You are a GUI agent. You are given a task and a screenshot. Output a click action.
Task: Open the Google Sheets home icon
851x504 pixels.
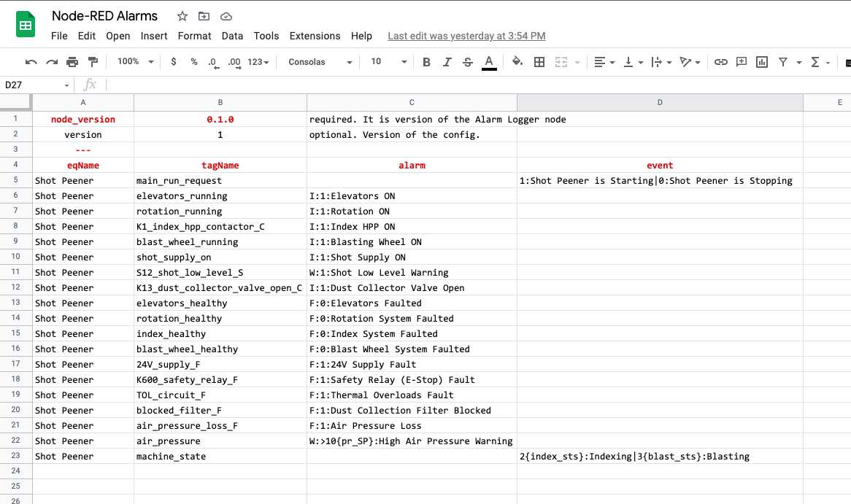[26, 24]
